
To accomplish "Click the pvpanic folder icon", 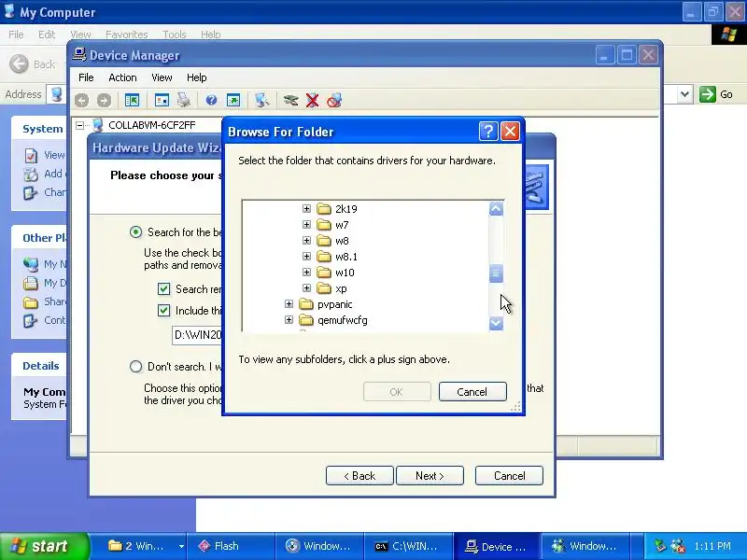I will coord(306,304).
